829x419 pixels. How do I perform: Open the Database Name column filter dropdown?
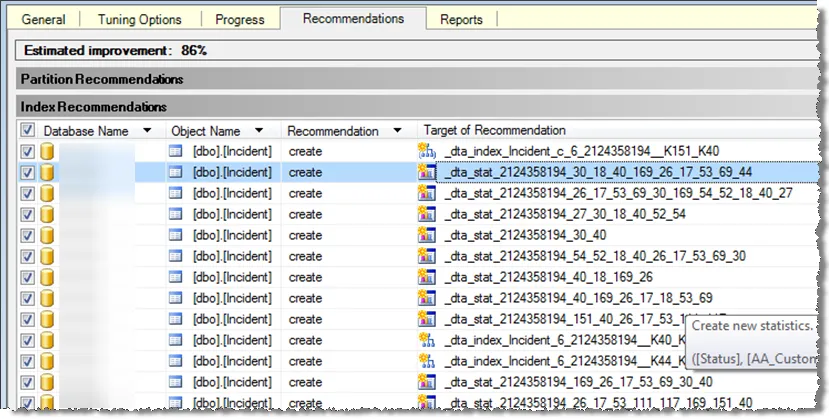pos(147,131)
